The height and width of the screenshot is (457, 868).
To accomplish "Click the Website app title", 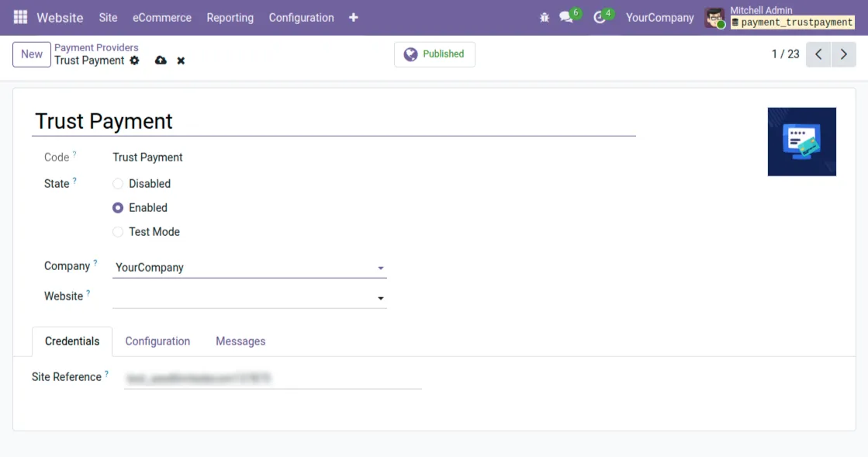I will click(x=60, y=18).
